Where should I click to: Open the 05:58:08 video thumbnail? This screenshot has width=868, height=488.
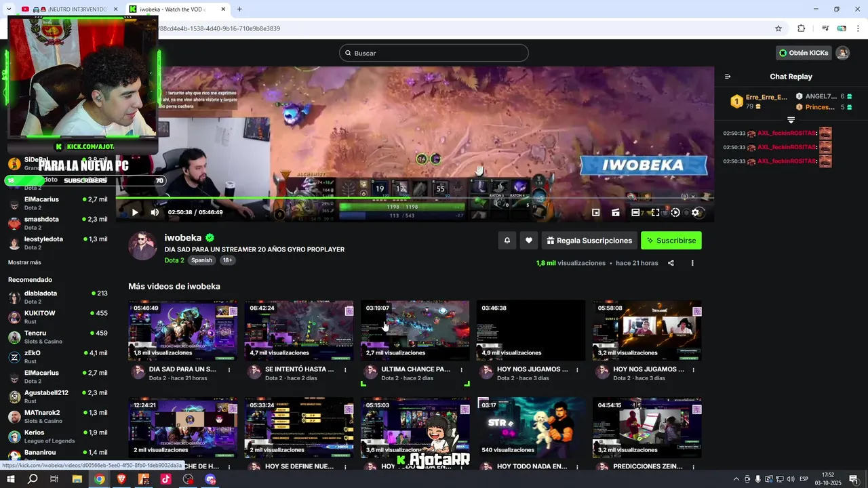tap(647, 330)
